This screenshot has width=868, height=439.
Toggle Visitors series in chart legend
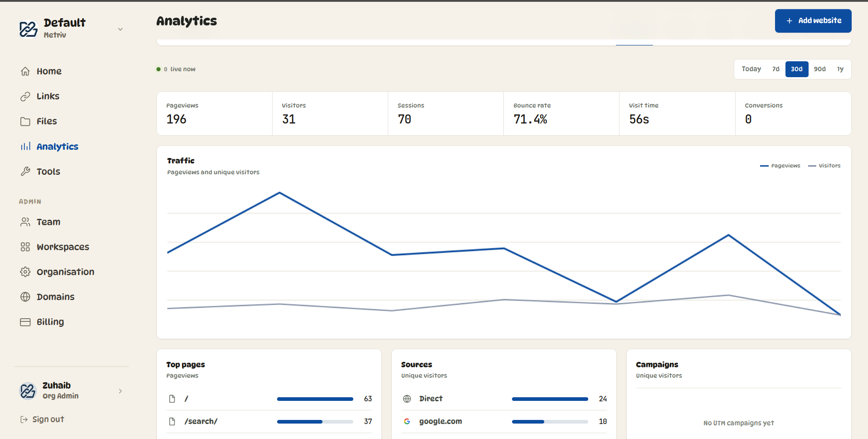[x=824, y=166]
